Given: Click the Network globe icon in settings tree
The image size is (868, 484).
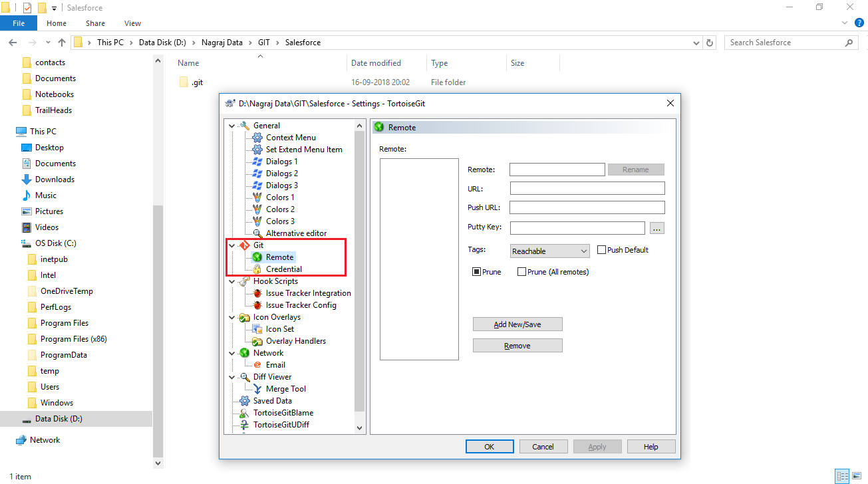Looking at the screenshot, I should point(244,353).
